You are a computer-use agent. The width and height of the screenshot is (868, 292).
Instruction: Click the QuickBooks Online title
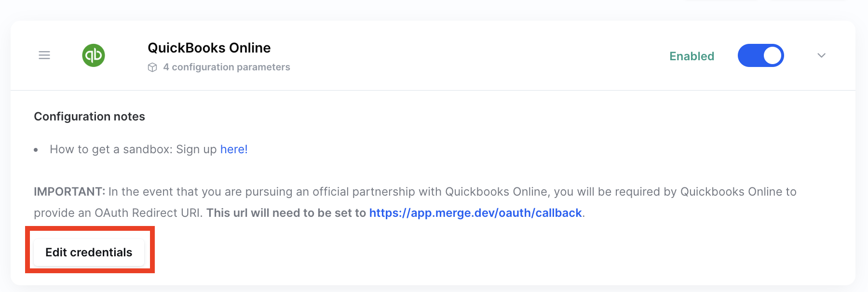point(209,48)
